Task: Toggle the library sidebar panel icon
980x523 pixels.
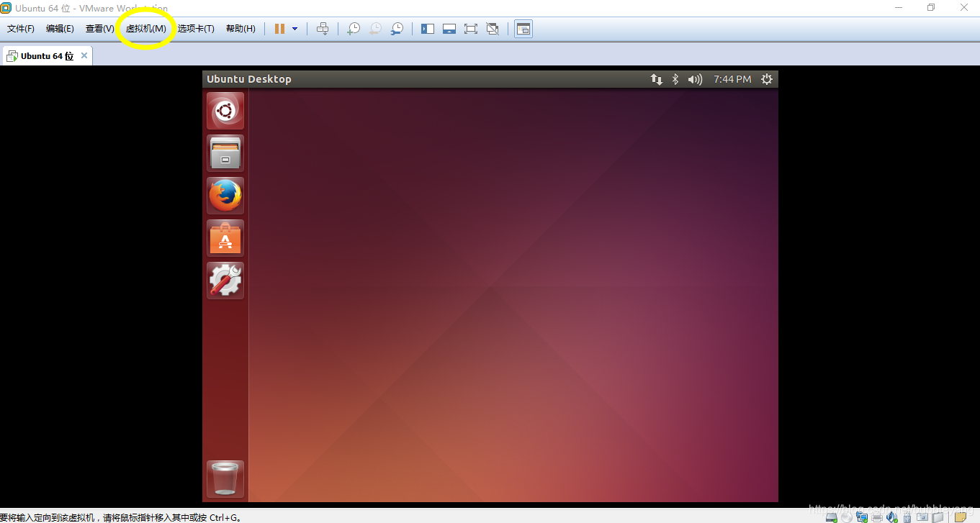Action: click(x=428, y=29)
